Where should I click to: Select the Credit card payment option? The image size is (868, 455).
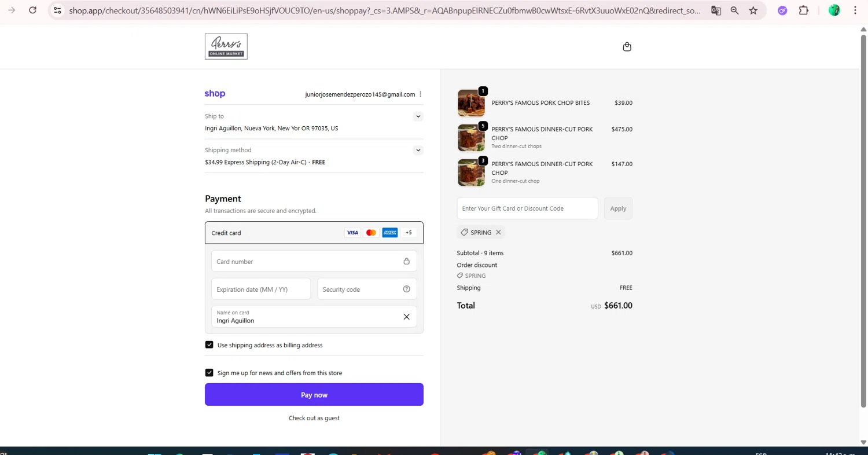(314, 233)
